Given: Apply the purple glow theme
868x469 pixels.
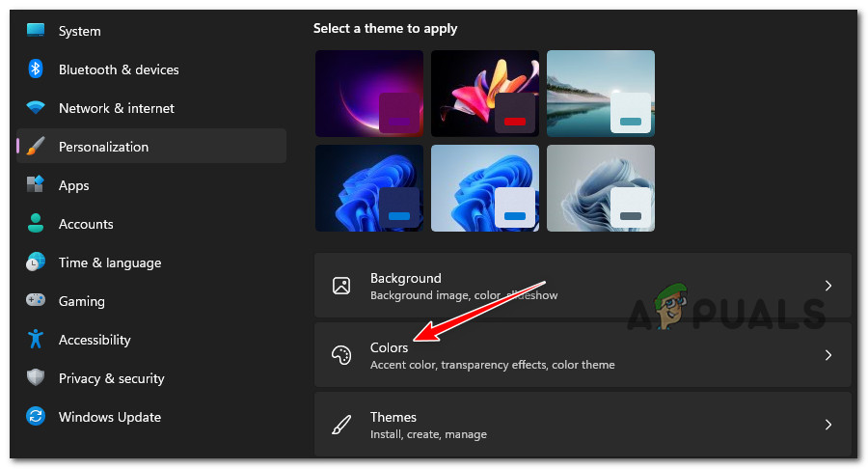Looking at the screenshot, I should point(369,94).
